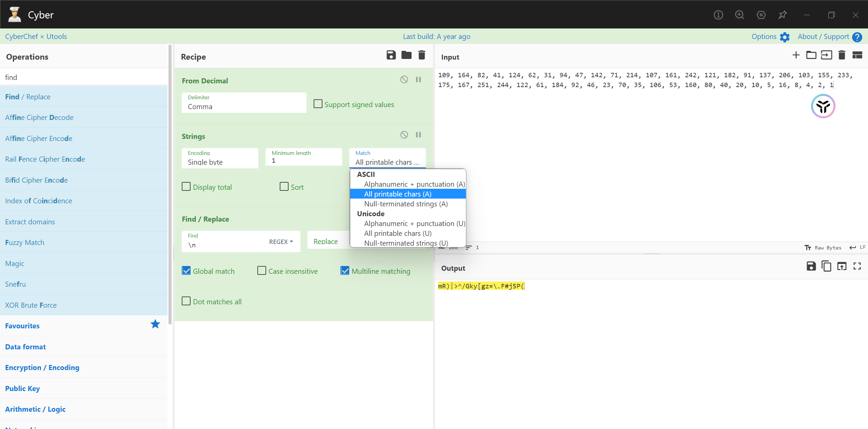Pause at From Decimal breakpoint icon

418,79
